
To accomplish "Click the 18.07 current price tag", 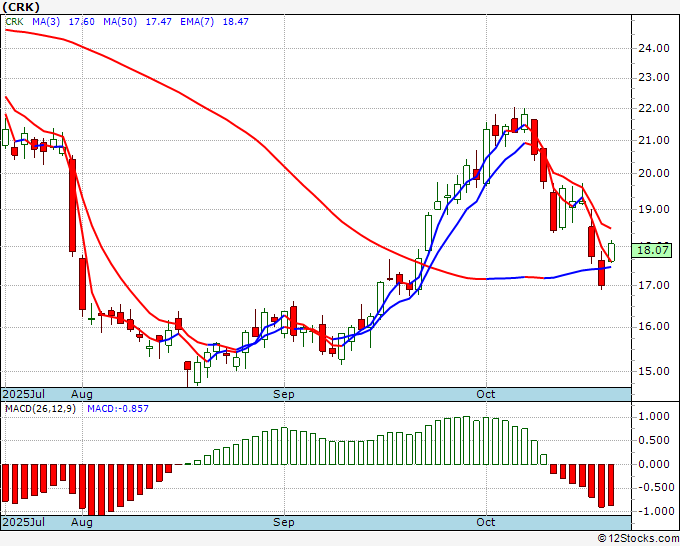I will pyautogui.click(x=652, y=250).
